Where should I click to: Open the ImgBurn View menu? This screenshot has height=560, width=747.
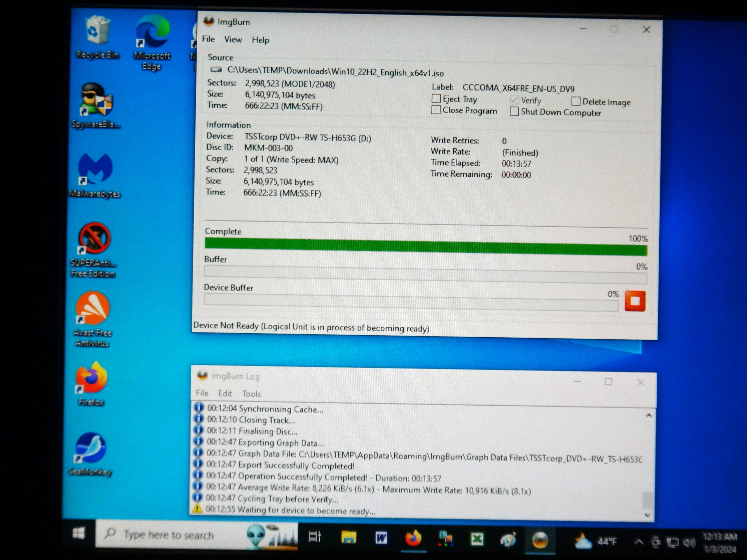coord(233,39)
